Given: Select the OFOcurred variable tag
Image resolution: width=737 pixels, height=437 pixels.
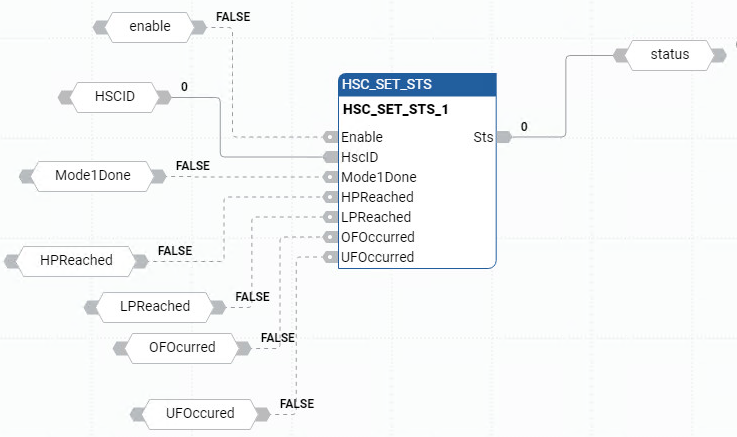Looking at the screenshot, I should point(182,348).
